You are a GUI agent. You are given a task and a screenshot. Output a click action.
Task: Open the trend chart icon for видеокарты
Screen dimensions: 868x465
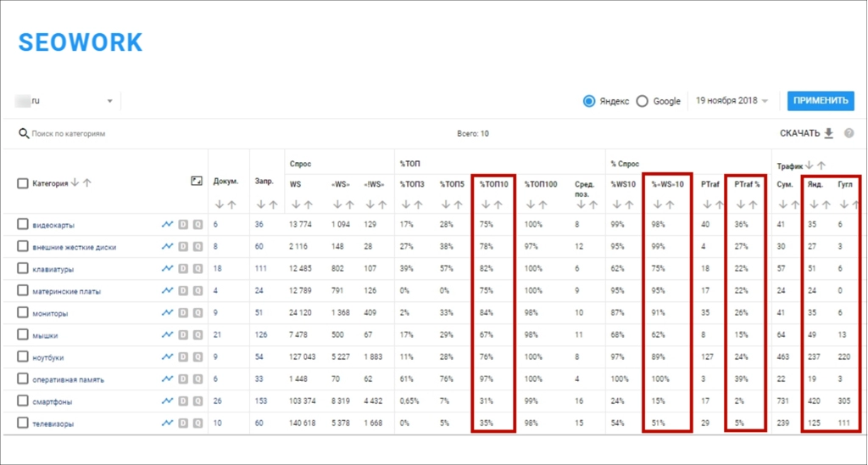168,225
